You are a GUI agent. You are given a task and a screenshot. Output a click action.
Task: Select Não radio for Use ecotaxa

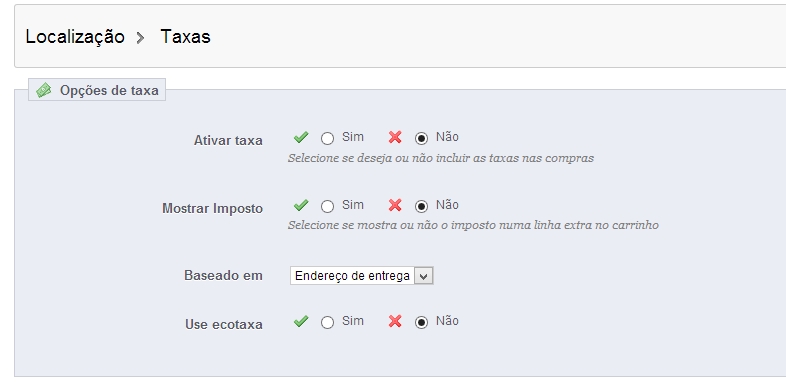(422, 323)
